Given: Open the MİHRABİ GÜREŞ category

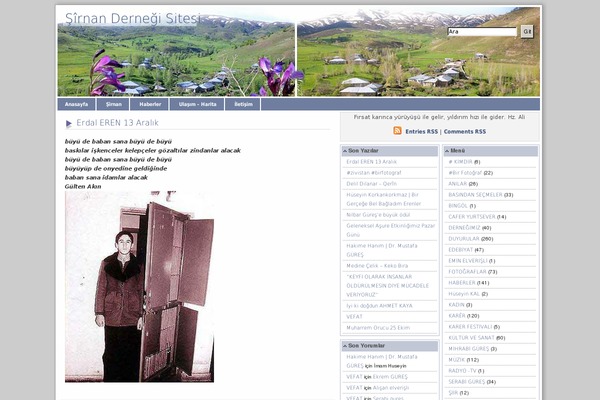Looking at the screenshot, I should [469, 349].
